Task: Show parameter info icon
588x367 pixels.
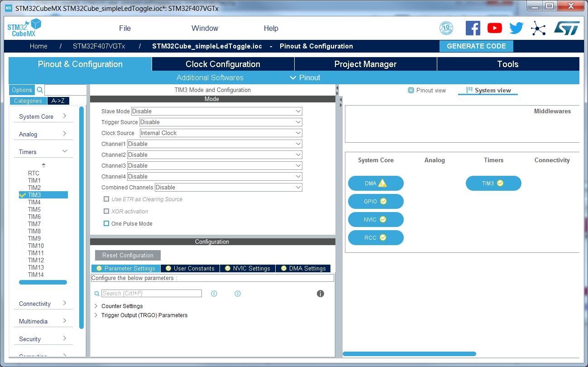Action: pos(320,294)
